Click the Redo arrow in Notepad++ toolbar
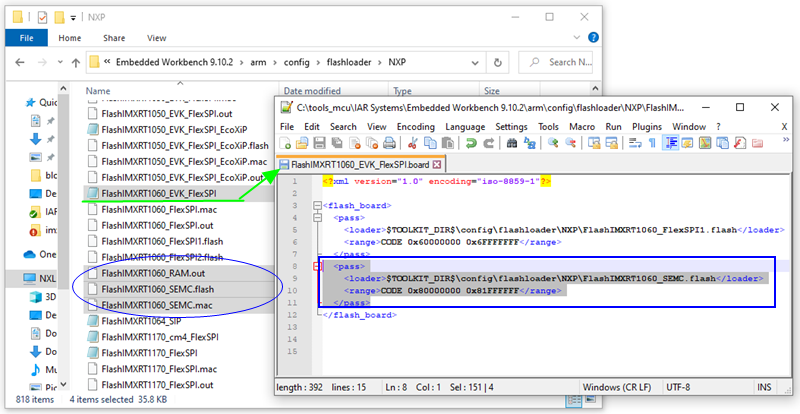The width and height of the screenshot is (800, 414). (x=488, y=143)
